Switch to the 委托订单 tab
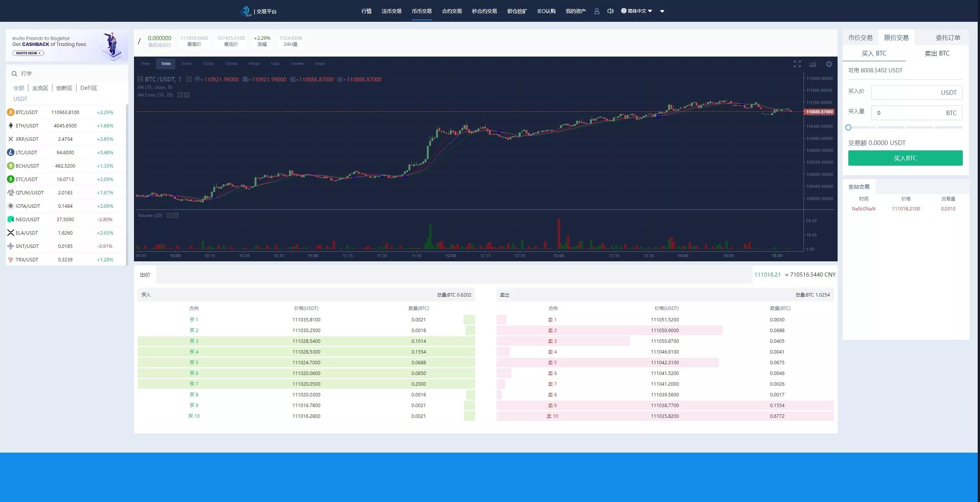Image resolution: width=980 pixels, height=502 pixels. point(948,37)
